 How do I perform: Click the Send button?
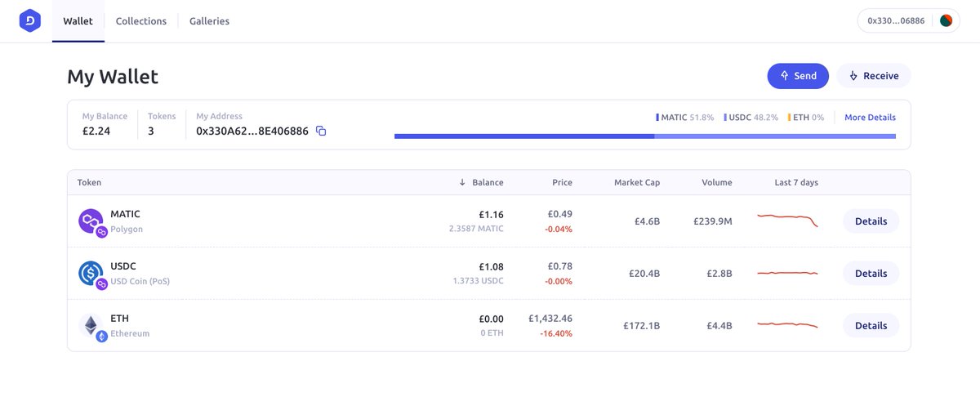pyautogui.click(x=798, y=76)
